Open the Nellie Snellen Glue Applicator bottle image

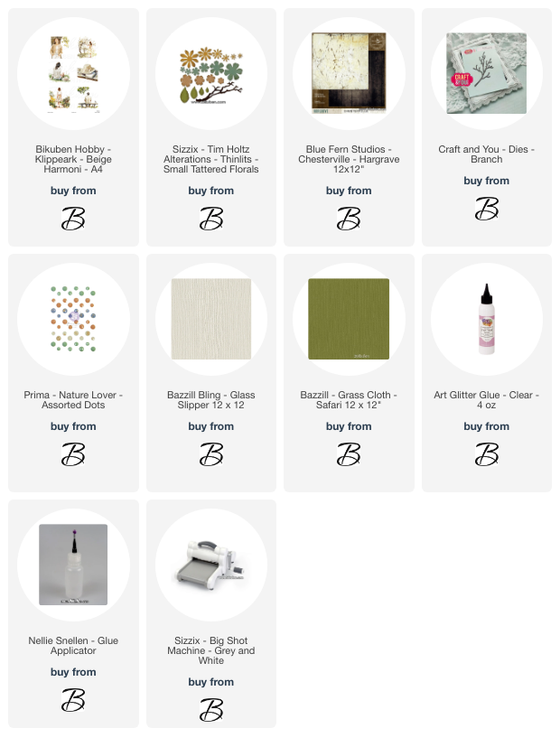[73, 565]
